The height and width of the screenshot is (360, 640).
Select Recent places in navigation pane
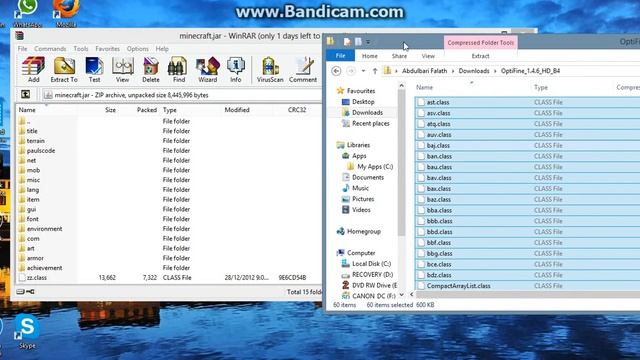point(370,123)
